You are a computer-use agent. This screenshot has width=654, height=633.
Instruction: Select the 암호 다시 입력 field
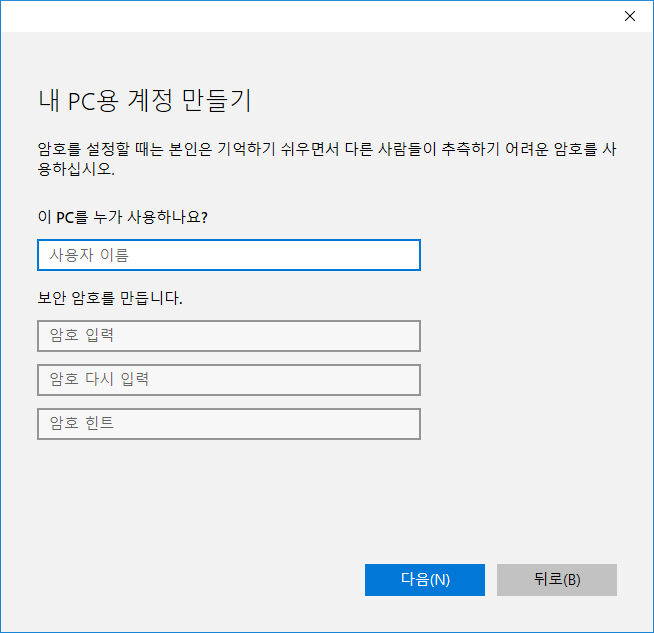pos(228,380)
